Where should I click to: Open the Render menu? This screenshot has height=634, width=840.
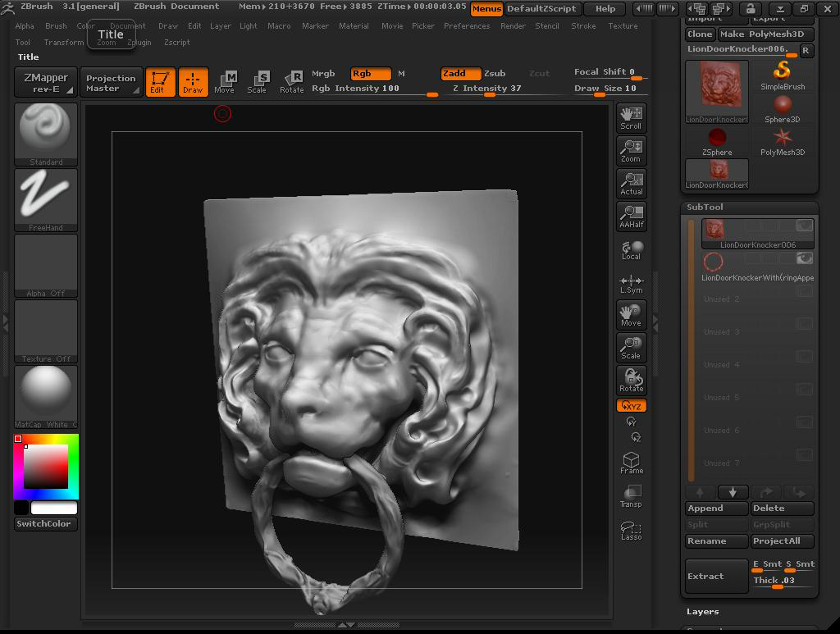513,25
